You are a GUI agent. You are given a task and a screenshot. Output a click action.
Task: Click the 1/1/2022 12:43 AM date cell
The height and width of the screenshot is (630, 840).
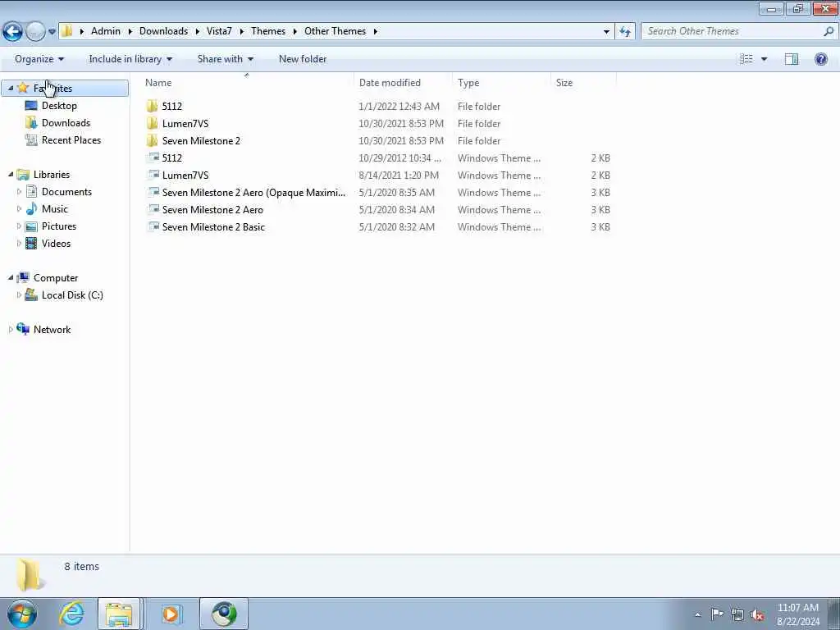[x=399, y=106]
